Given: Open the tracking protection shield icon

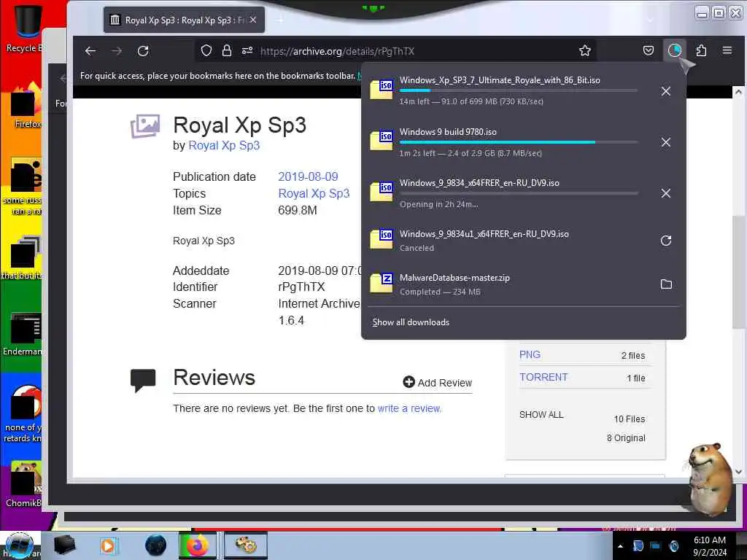Looking at the screenshot, I should [206, 51].
